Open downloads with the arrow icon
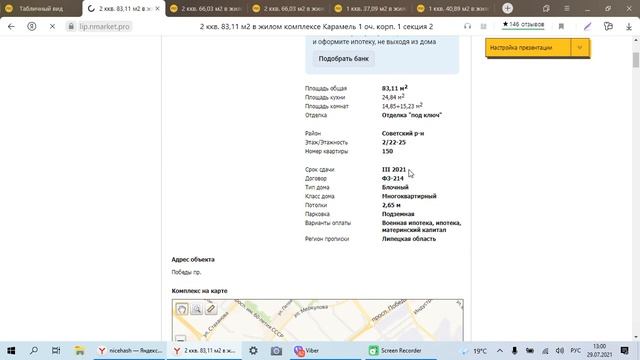This screenshot has width=640, height=360. pos(629,27)
